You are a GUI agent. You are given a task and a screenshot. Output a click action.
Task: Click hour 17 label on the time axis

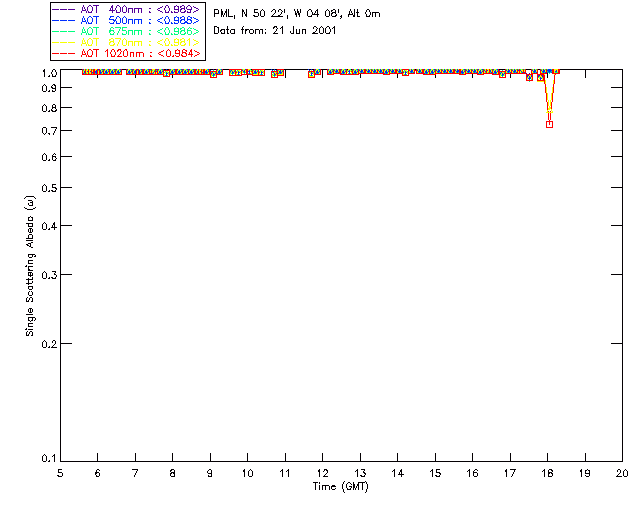[x=510, y=473]
